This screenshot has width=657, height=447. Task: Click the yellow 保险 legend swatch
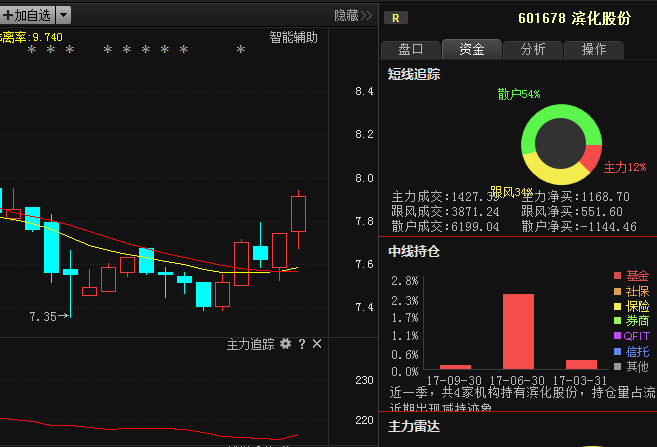pyautogui.click(x=617, y=306)
